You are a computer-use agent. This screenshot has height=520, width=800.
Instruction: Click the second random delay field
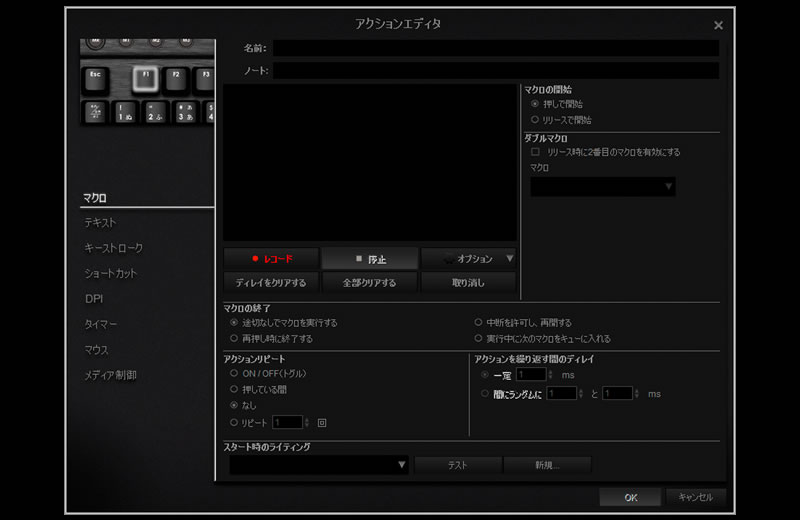click(618, 393)
